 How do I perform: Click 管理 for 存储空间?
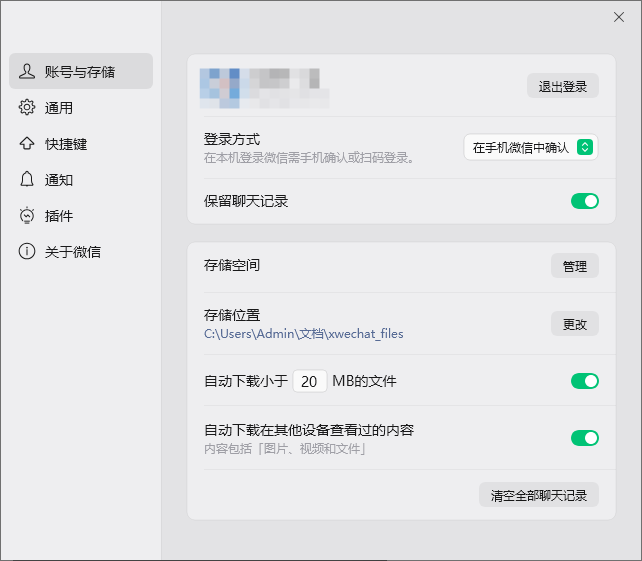574,266
